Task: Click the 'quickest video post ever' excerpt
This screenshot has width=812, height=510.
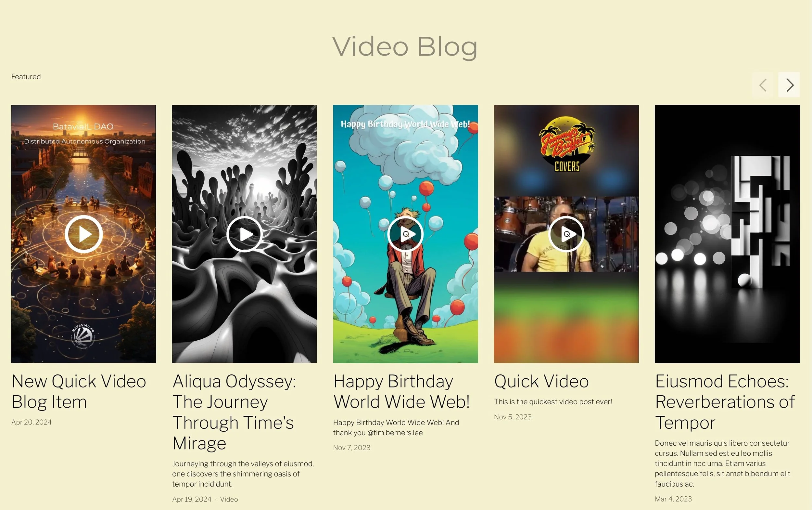Action: [553, 402]
